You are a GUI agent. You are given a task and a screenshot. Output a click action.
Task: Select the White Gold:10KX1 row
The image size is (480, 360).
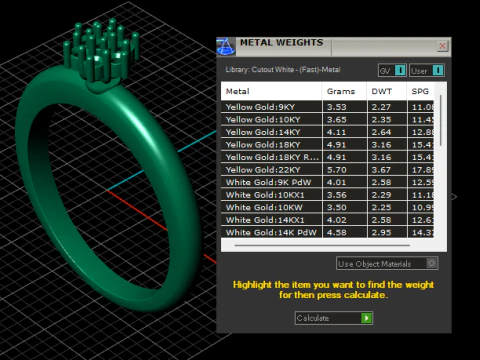327,195
